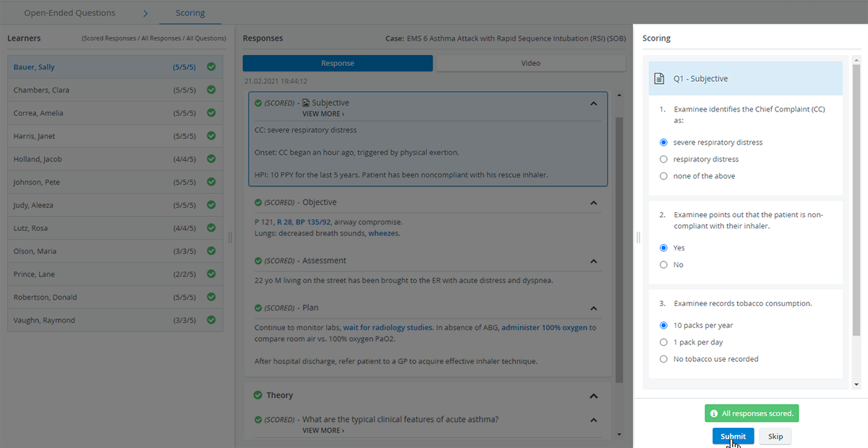The width and height of the screenshot is (868, 448).
Task: Select learner Robertson, Donald in list
Action: coord(116,297)
